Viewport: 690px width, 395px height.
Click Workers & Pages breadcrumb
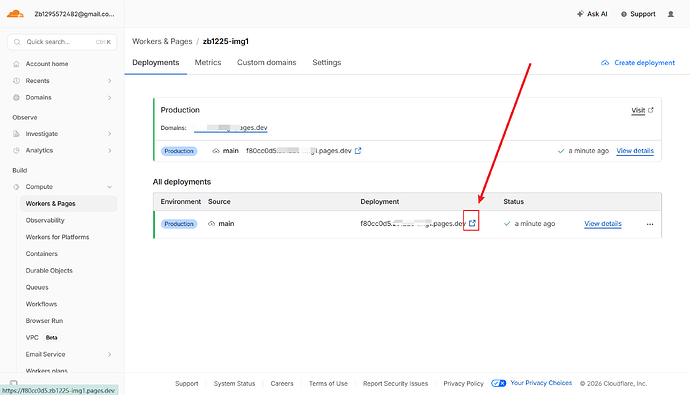[x=162, y=41]
